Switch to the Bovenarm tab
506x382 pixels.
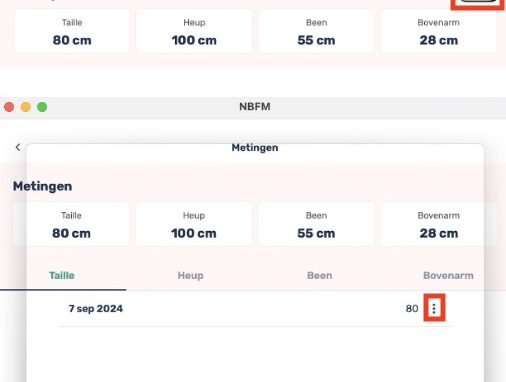(448, 276)
